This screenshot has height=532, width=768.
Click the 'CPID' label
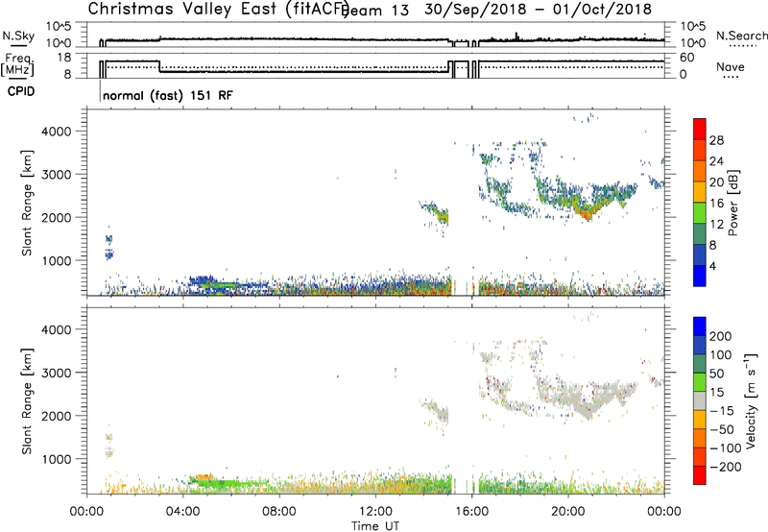click(21, 91)
